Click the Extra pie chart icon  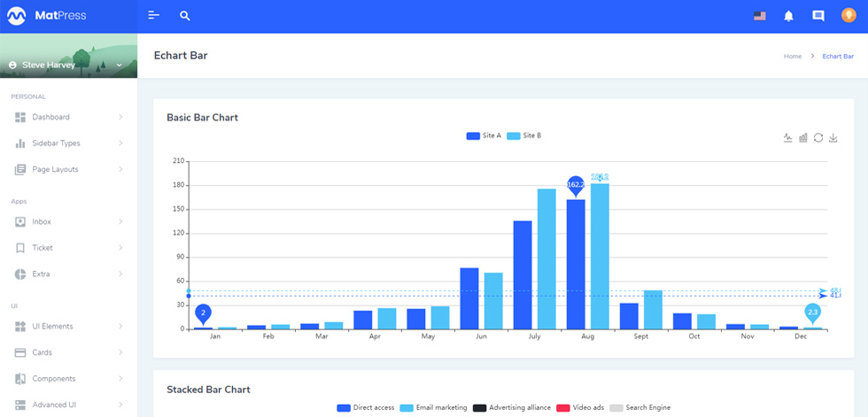click(x=20, y=274)
